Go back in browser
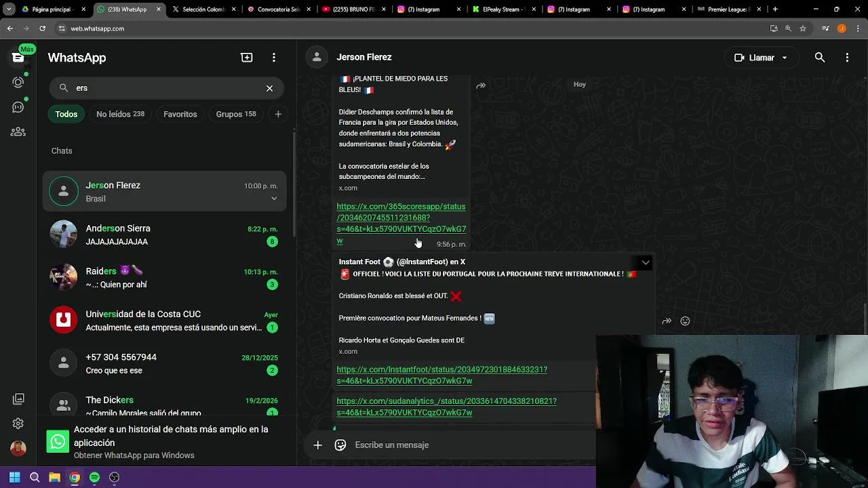This screenshot has width=868, height=488. coord(10,28)
